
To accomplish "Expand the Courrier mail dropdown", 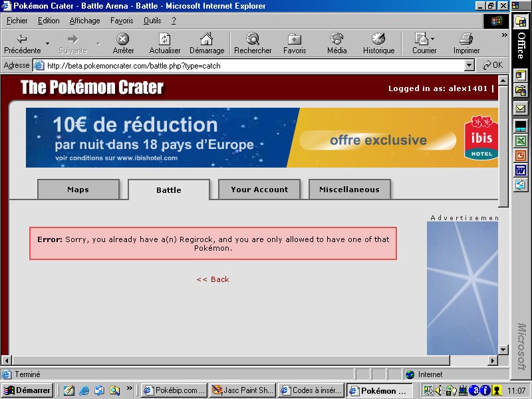I will pyautogui.click(x=432, y=39).
